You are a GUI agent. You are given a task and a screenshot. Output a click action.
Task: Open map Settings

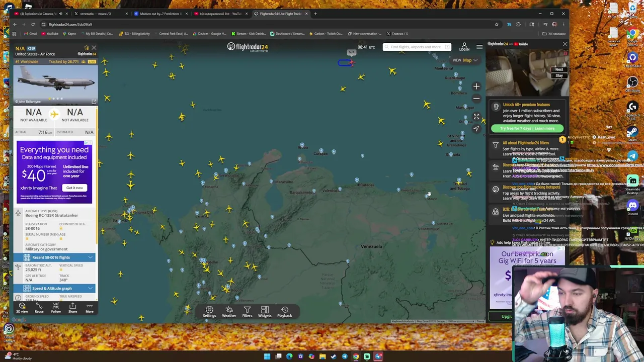209,312
